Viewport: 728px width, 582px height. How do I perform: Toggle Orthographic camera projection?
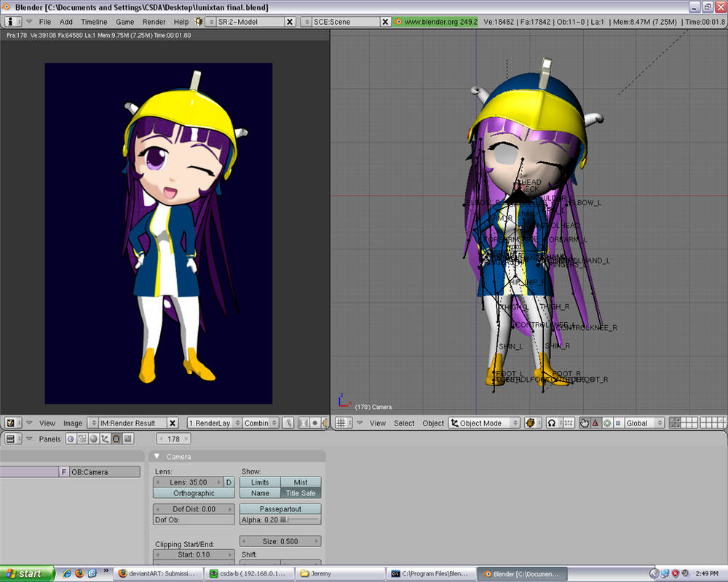point(193,493)
